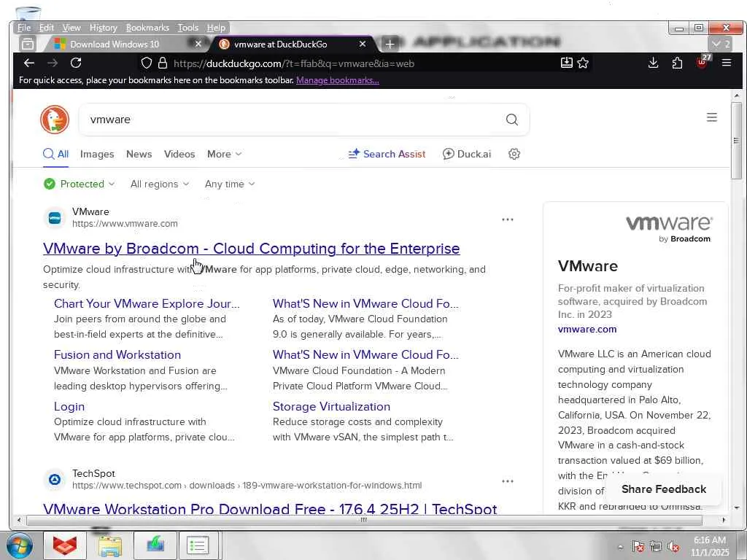Click the VMware favicon beside vmware.com result
Viewport: 747px width, 560px height.
[x=55, y=218]
